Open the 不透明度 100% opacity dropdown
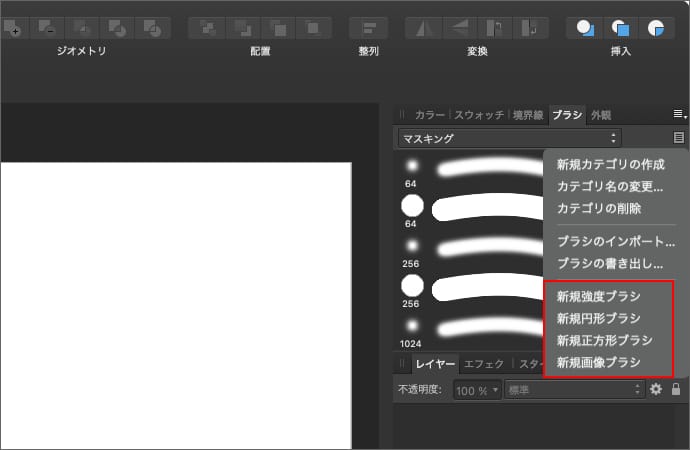690x450 pixels. (x=478, y=388)
